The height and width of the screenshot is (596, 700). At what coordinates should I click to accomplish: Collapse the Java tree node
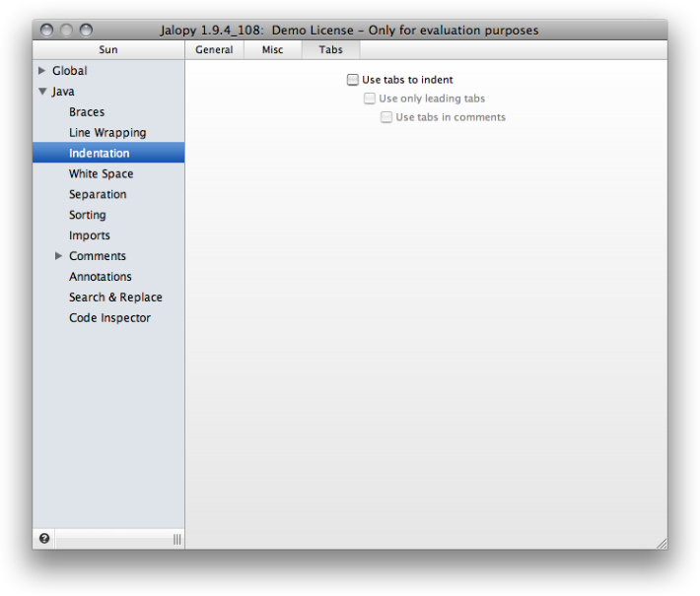42,92
